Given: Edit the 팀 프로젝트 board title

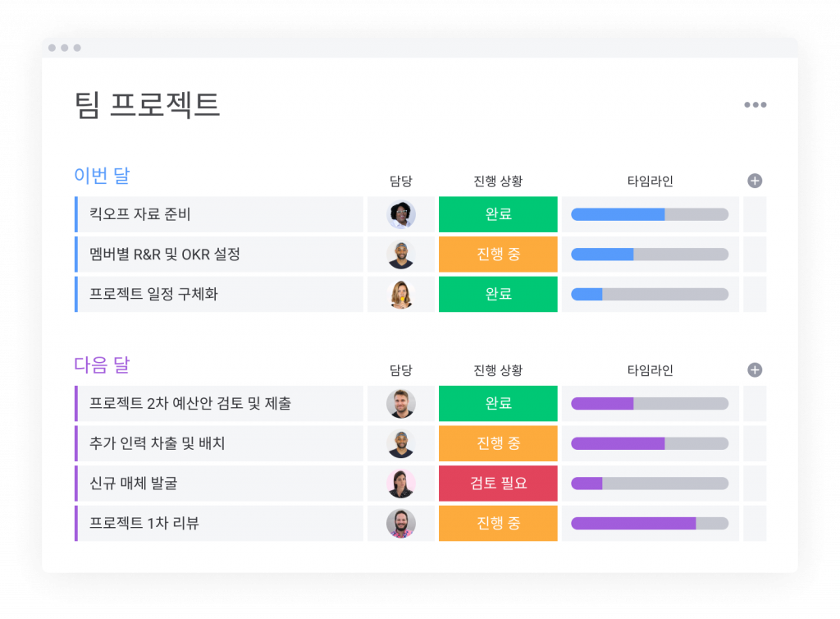Looking at the screenshot, I should [x=147, y=104].
